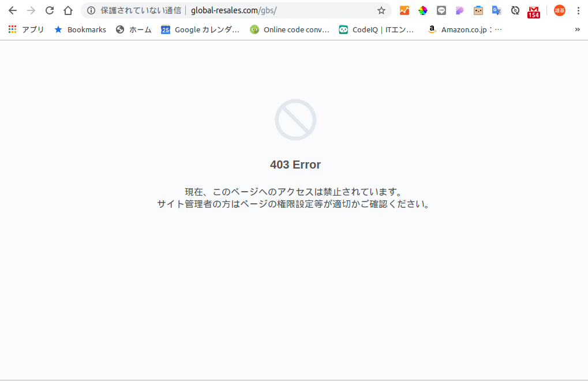Open the アプリ apps shortcut

27,29
